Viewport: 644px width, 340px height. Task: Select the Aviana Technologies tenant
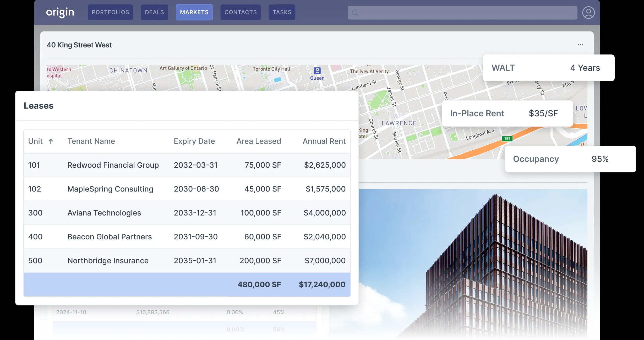tap(104, 213)
